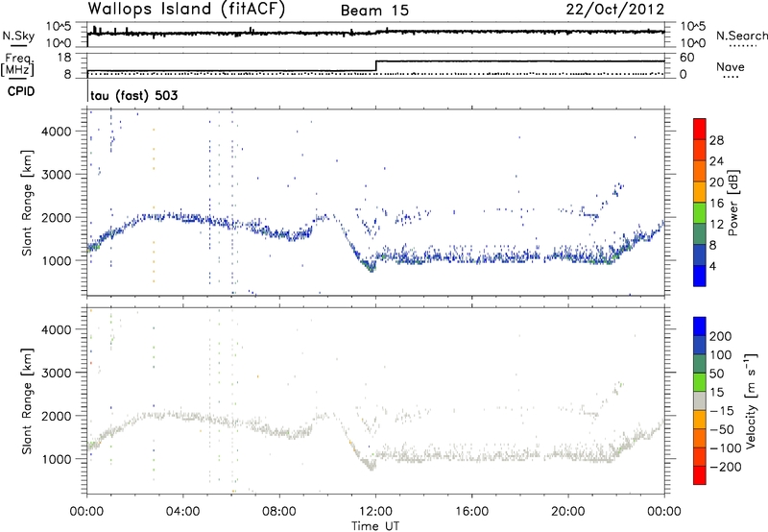Click the '28' power colorbar value

tap(716, 140)
